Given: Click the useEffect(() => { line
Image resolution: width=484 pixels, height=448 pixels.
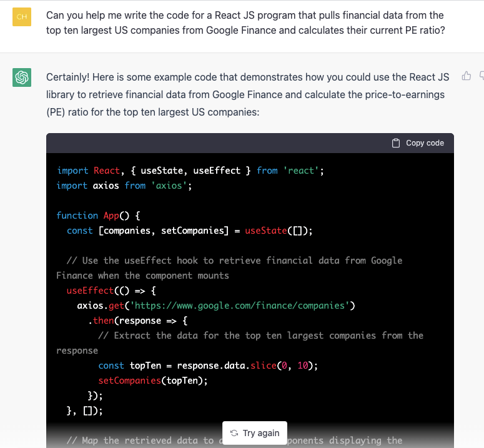Looking at the screenshot, I should pyautogui.click(x=111, y=291).
